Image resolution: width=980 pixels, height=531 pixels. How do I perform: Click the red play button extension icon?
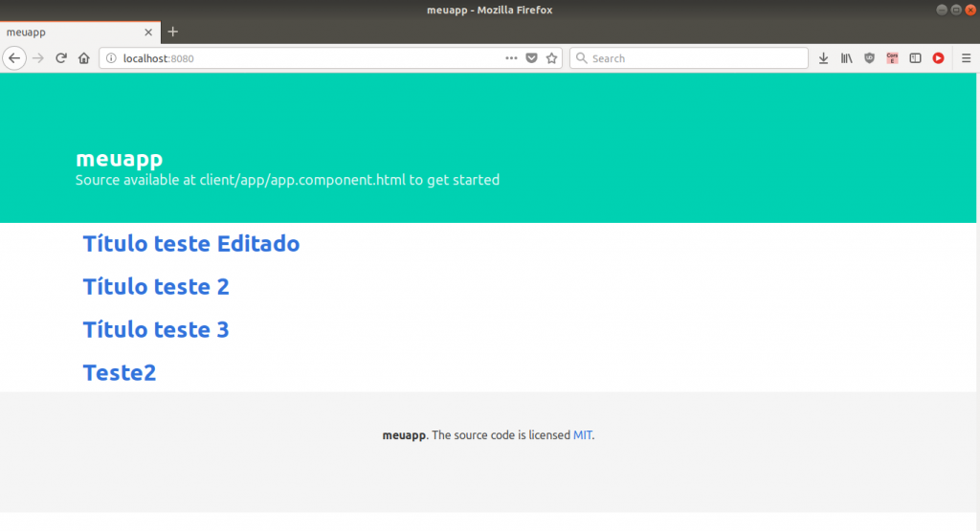(938, 58)
